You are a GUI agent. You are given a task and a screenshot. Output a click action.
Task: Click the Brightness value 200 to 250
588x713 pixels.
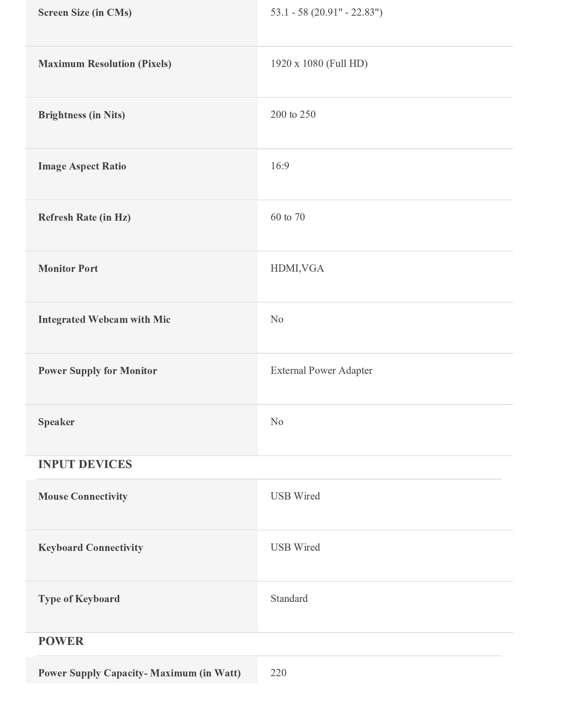[x=293, y=114]
